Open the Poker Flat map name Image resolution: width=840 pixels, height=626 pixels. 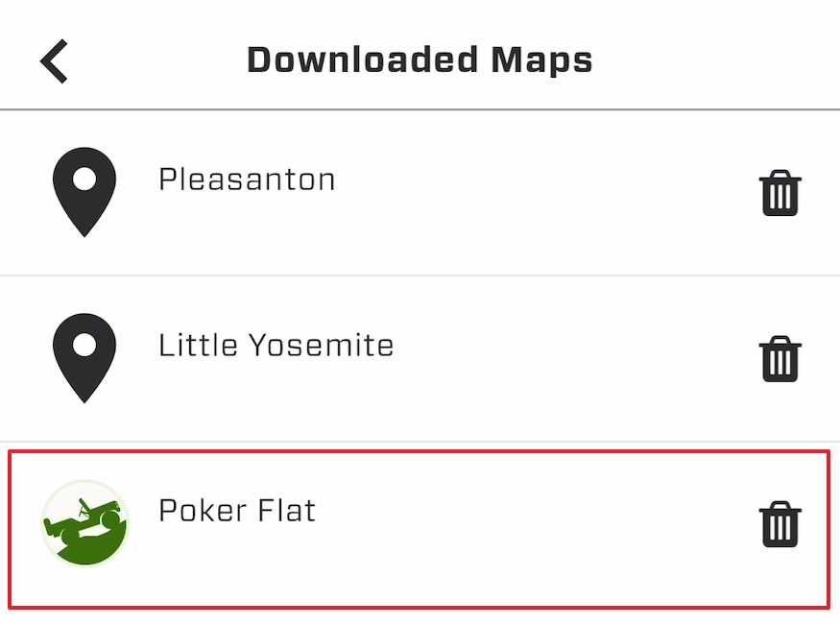click(237, 512)
